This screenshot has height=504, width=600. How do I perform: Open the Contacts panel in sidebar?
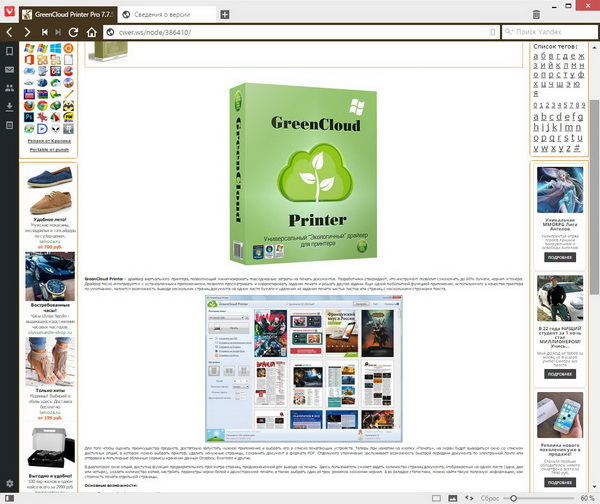(9, 87)
